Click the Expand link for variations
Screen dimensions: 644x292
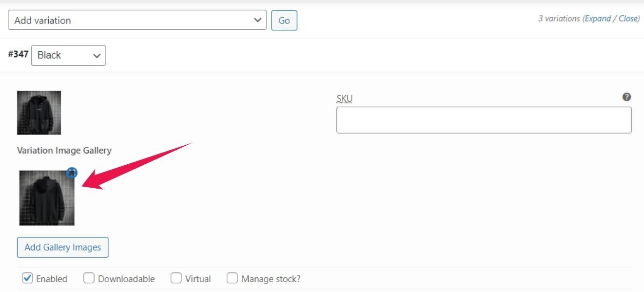pos(598,19)
